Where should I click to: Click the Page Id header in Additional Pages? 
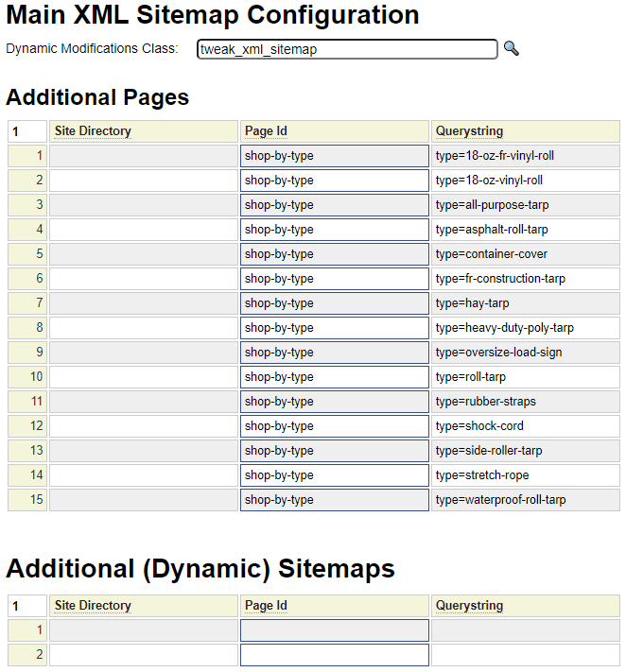[266, 131]
